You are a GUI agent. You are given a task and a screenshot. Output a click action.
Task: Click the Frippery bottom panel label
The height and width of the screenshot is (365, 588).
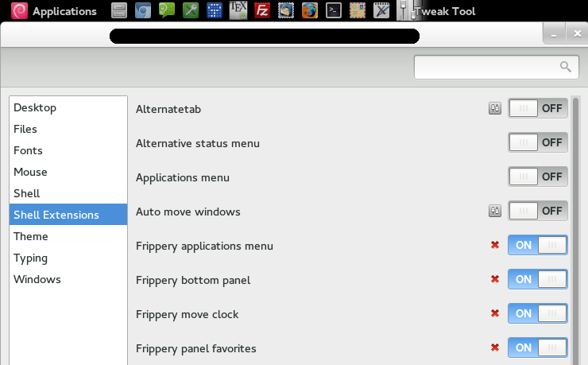[193, 280]
